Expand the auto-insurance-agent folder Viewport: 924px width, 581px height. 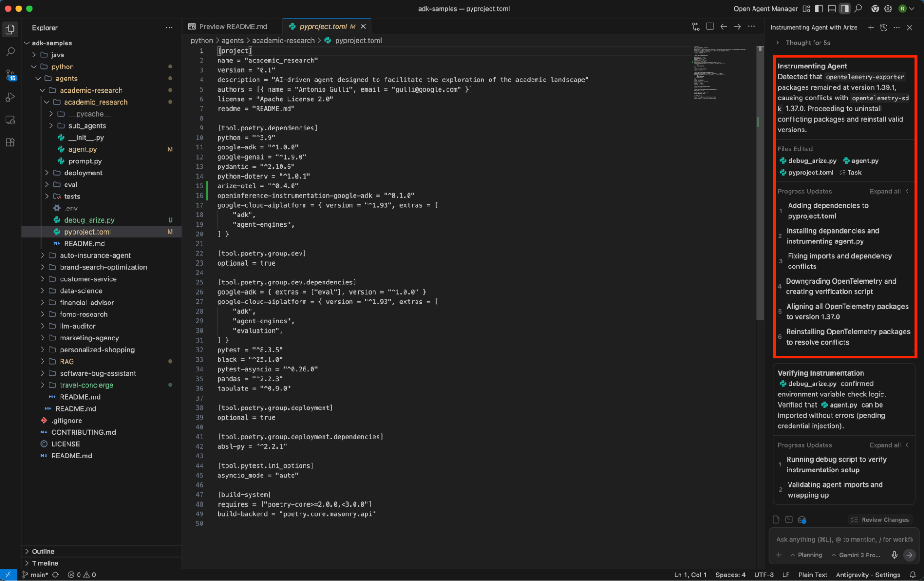tap(95, 255)
